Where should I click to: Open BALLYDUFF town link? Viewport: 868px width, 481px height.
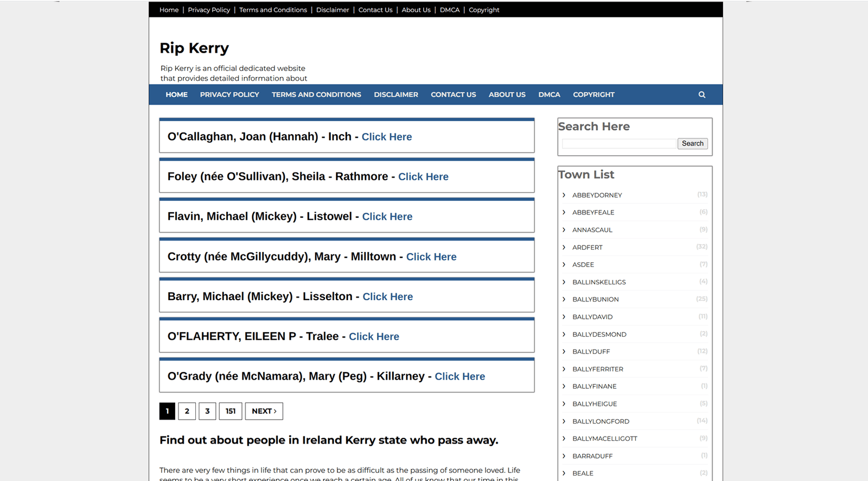(591, 351)
